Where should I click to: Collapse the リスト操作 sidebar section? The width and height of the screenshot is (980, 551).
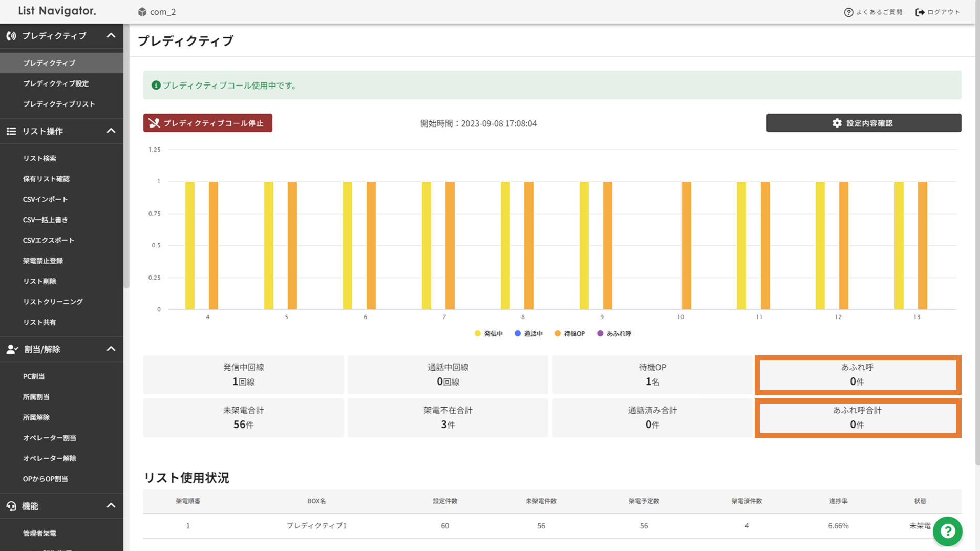111,131
